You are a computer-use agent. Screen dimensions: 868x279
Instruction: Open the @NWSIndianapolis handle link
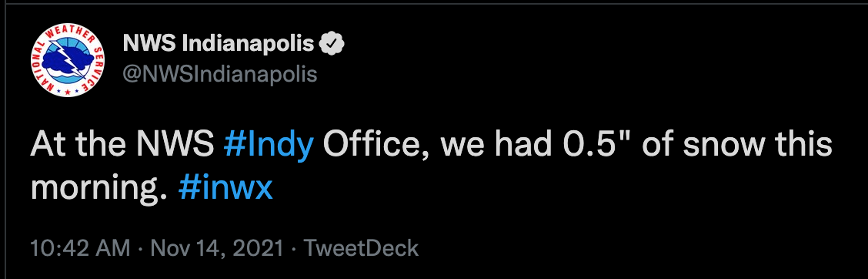(219, 74)
